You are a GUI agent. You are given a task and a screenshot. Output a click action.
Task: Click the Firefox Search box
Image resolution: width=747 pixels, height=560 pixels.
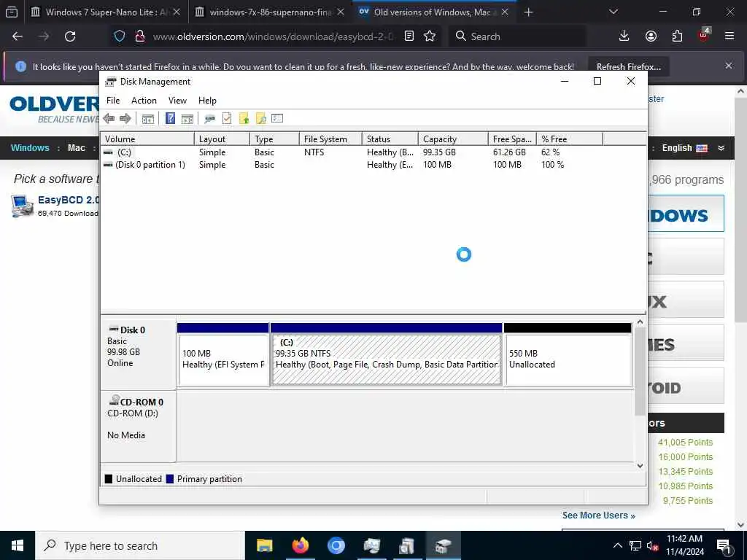pyautogui.click(x=517, y=36)
